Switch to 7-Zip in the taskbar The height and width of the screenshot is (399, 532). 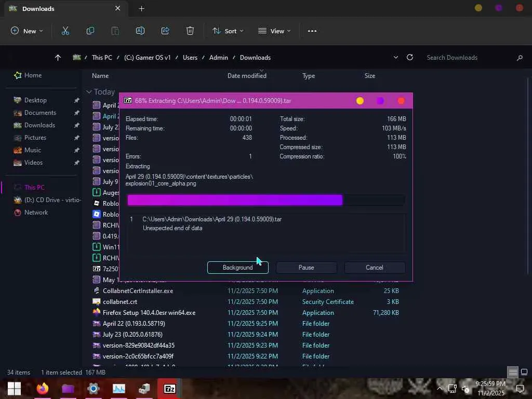pos(170,389)
